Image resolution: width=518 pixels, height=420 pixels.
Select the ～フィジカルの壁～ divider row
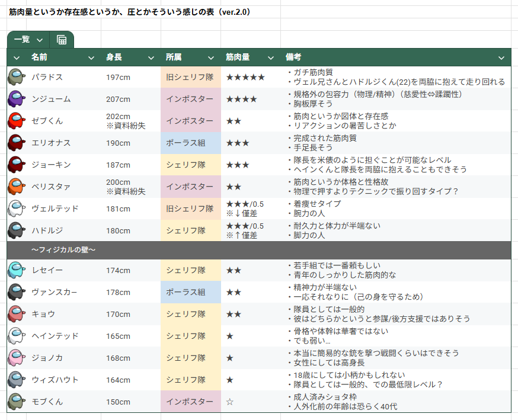[x=258, y=250]
